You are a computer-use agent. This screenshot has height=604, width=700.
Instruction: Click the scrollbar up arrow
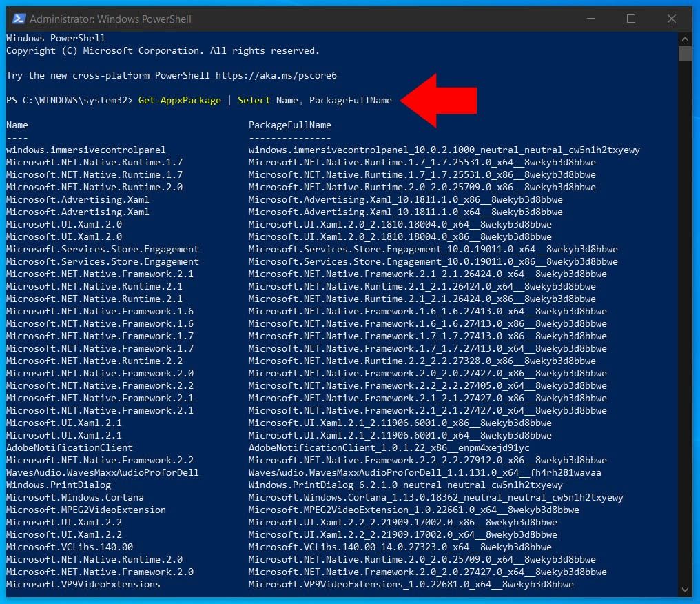[x=685, y=39]
